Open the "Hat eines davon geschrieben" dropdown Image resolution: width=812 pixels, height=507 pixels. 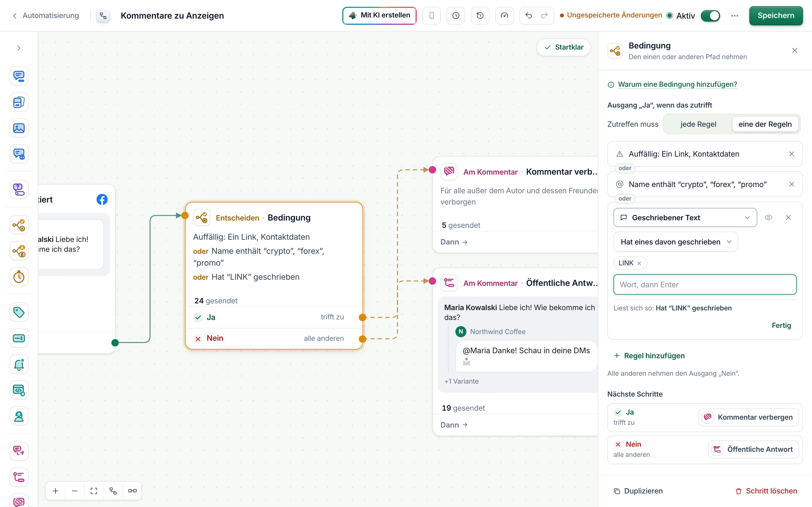coord(676,242)
